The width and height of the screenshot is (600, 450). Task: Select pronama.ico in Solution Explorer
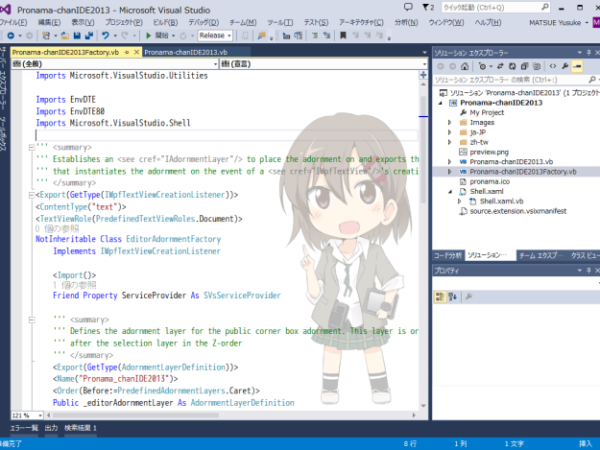coord(490,182)
